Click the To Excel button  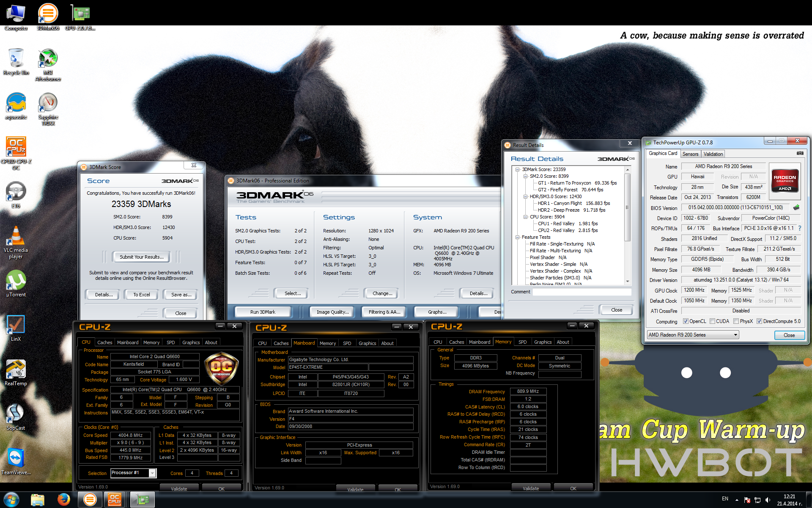click(x=142, y=295)
